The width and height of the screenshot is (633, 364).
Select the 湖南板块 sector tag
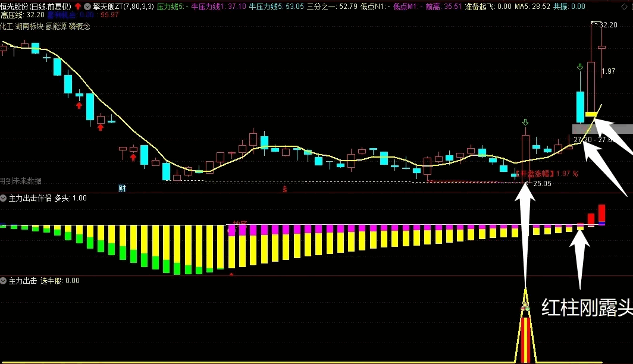click(29, 26)
